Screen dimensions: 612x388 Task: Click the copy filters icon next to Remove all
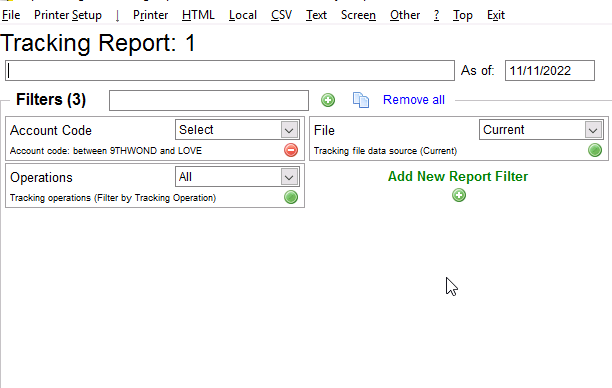361,100
